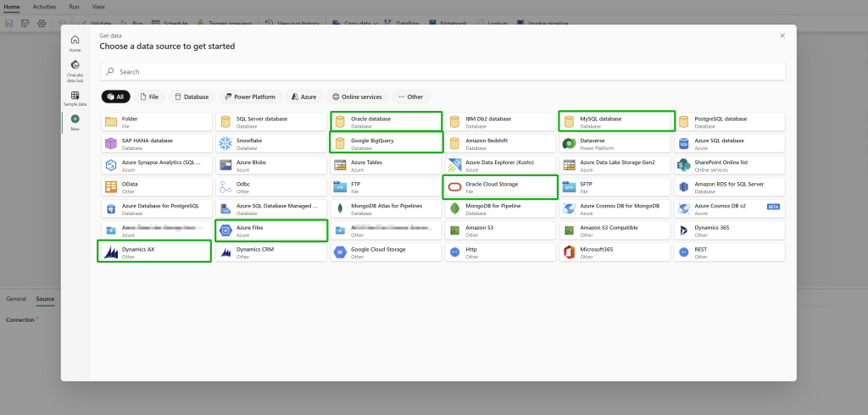
Task: Select Azure Data Lake Storage Gen2
Action: [x=615, y=165]
